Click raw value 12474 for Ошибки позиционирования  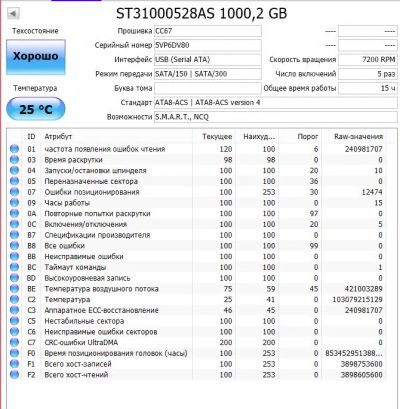pyautogui.click(x=372, y=192)
